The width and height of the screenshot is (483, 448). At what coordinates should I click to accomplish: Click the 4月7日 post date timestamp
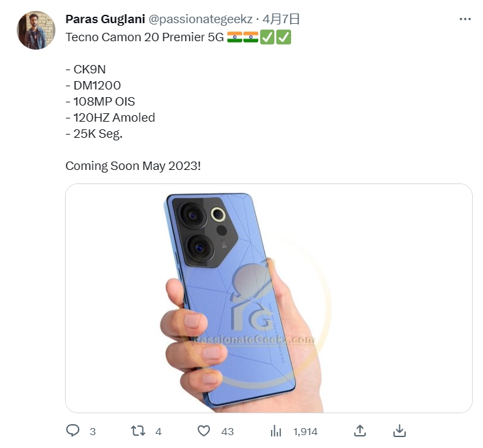coord(281,19)
